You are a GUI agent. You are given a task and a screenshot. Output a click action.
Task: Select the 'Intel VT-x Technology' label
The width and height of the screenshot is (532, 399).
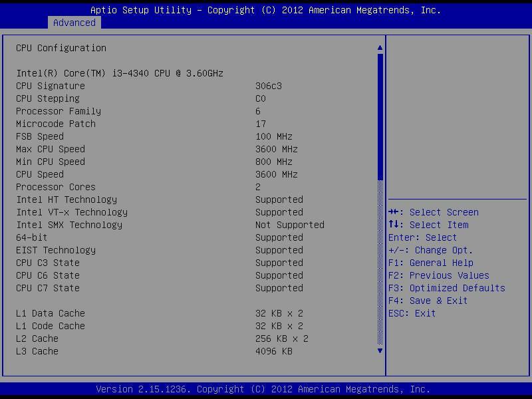pyautogui.click(x=72, y=212)
